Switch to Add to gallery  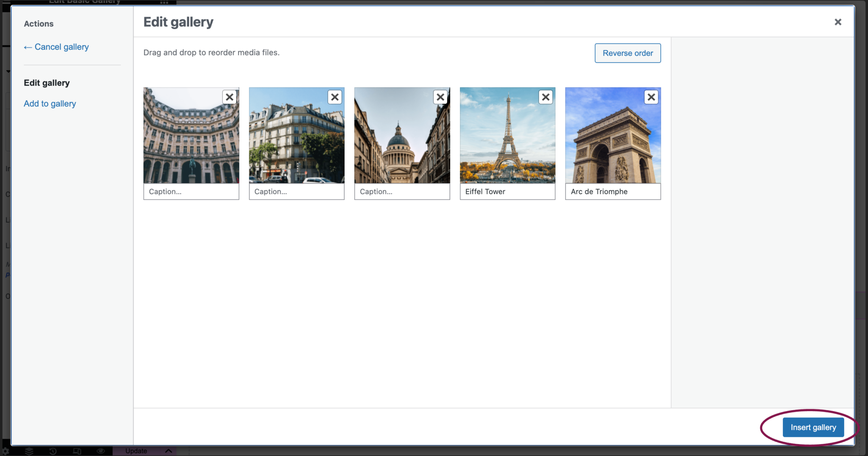click(x=50, y=104)
